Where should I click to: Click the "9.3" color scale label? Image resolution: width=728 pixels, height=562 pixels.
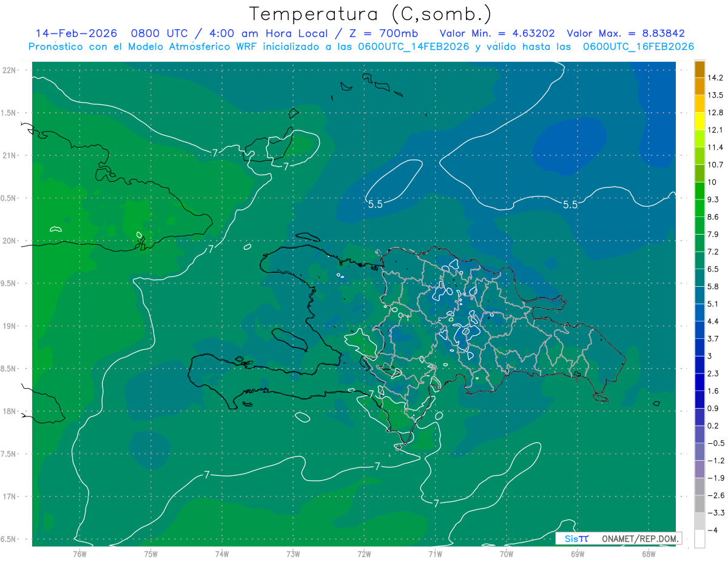point(713,199)
